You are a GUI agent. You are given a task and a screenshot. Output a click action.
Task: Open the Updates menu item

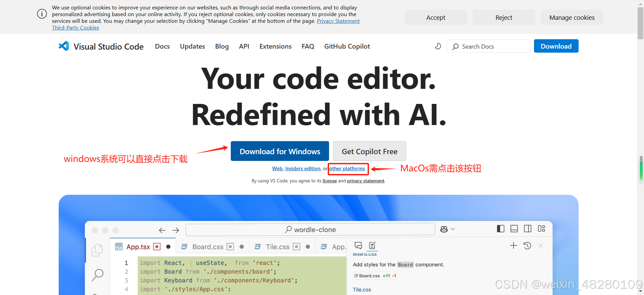click(193, 46)
